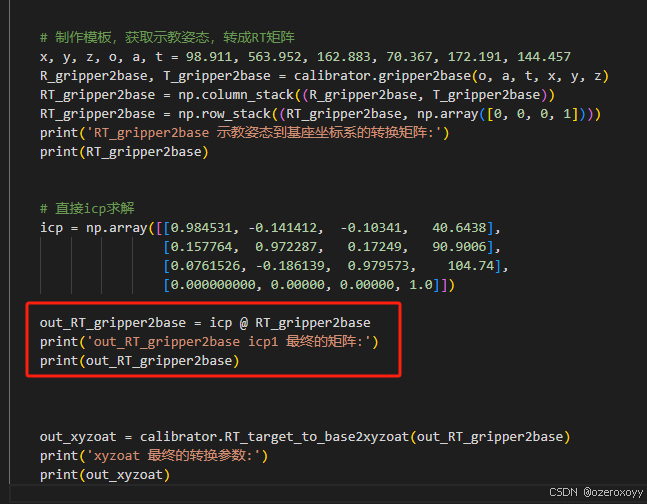Click the value 70.367 in the assignment line

(x=409, y=57)
